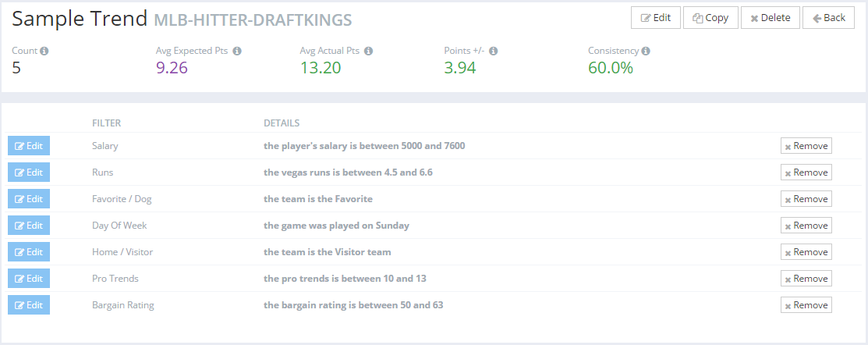Viewport: 868px width, 345px height.
Task: Delete the Sample Trend
Action: 770,18
